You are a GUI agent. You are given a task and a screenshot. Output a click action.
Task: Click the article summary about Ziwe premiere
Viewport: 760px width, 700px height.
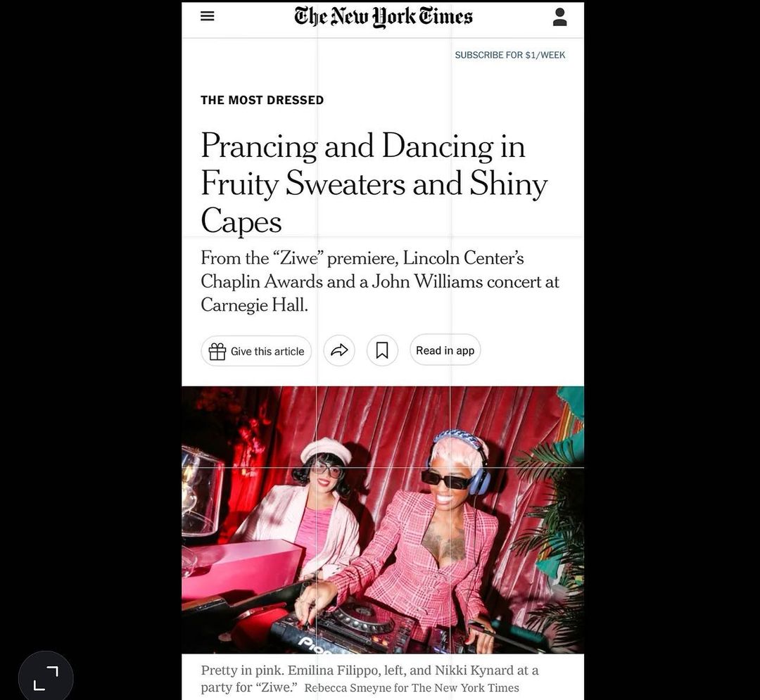point(380,281)
